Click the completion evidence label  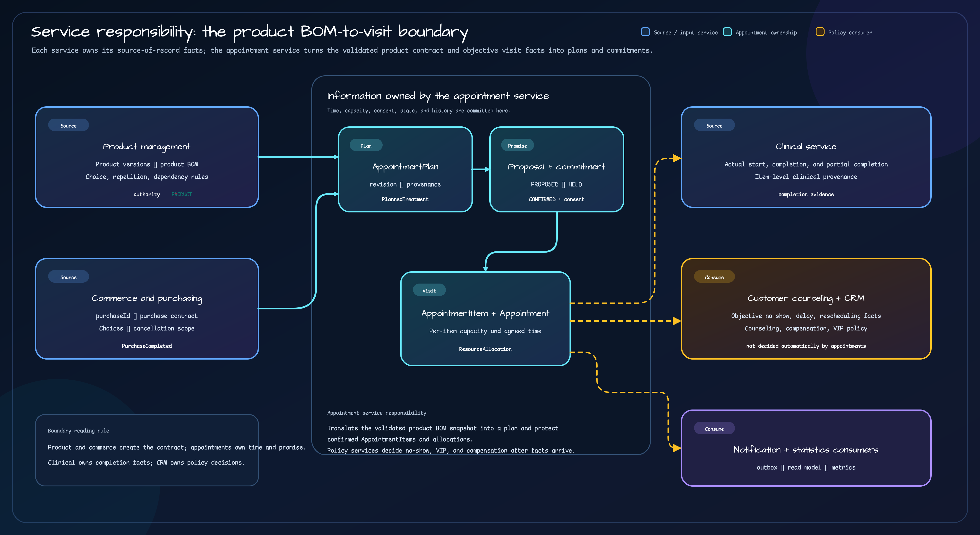tap(806, 194)
